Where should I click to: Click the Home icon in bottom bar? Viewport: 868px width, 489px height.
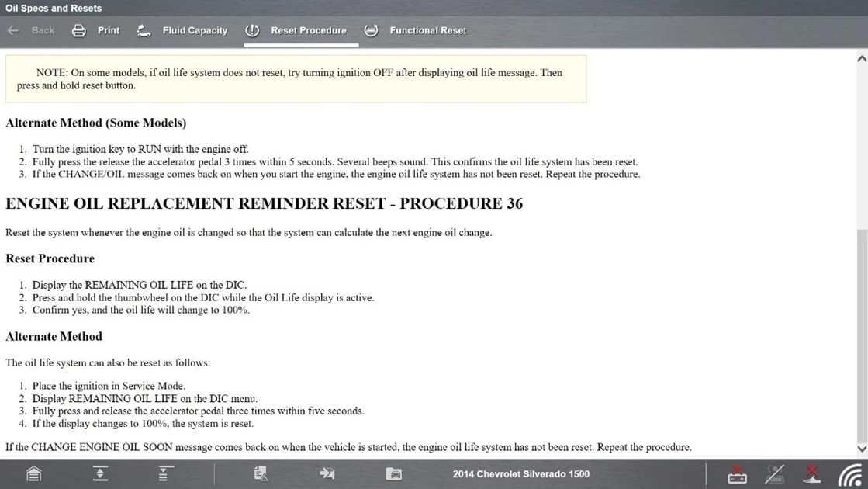34,473
